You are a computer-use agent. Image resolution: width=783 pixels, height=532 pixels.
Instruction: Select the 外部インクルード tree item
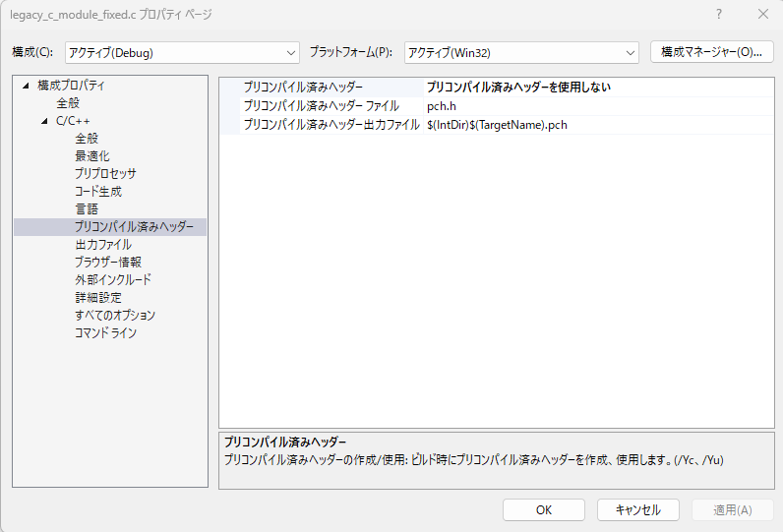(113, 279)
